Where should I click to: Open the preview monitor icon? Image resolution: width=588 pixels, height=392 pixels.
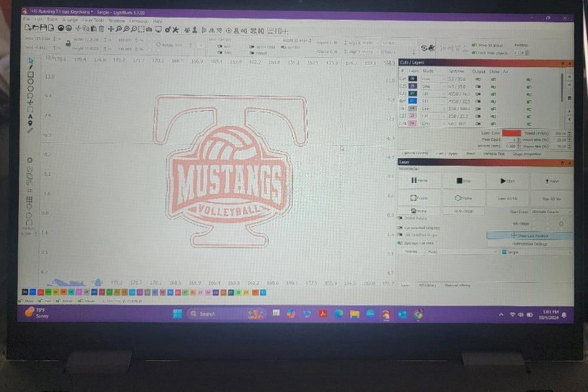tap(159, 30)
